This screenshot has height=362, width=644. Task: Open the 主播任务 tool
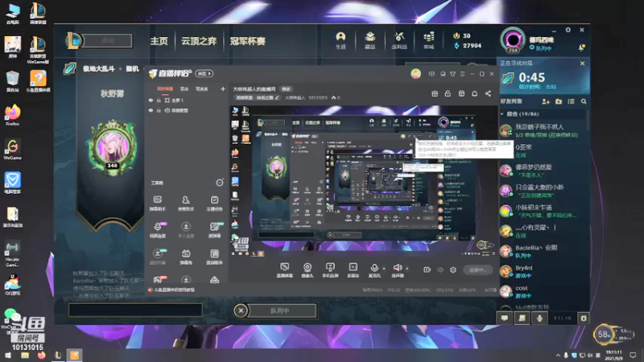pyautogui.click(x=214, y=204)
